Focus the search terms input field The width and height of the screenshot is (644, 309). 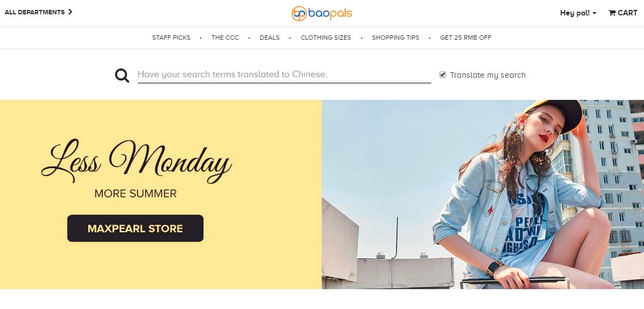click(284, 75)
